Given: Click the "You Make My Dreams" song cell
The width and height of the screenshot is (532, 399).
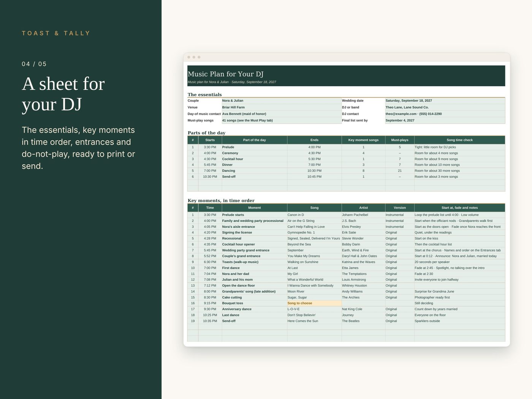Looking at the screenshot, I should (314, 256).
